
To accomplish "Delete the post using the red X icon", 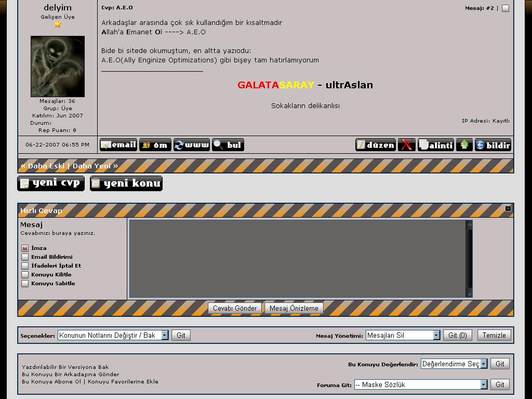I will (x=407, y=145).
